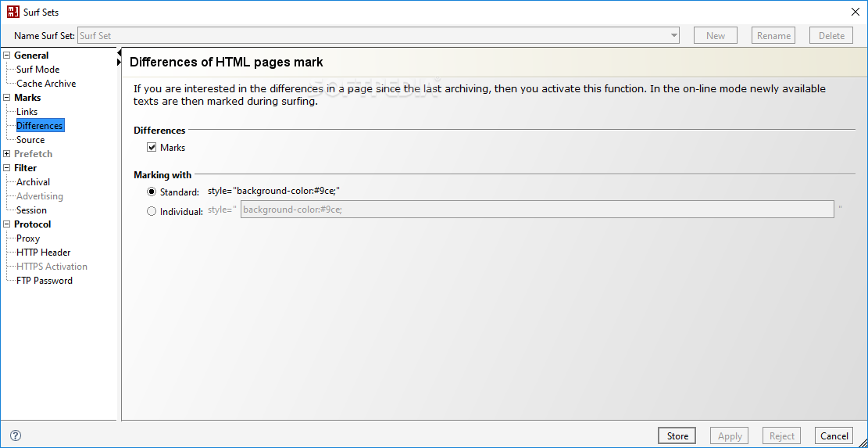Click the Cancel button
Screen dimensions: 868x448
[834, 435]
